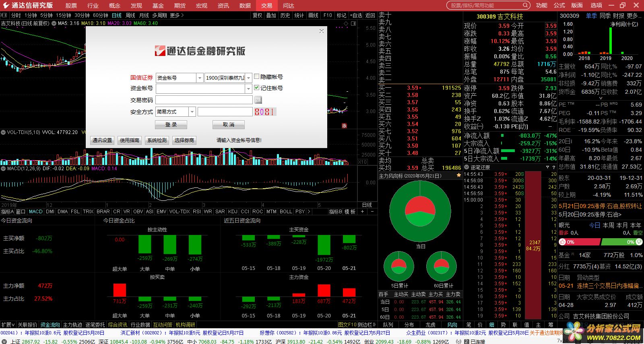644x344 pixels.
Task: Open the 股票 menu
Action: (71, 5)
